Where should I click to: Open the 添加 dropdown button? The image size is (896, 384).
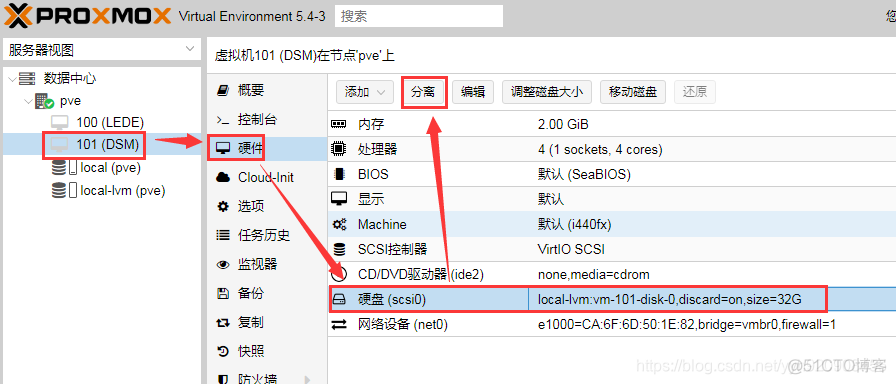(365, 92)
